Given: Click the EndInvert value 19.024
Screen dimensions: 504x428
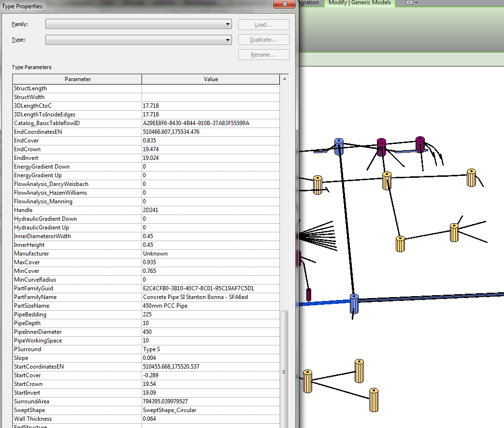Looking at the screenshot, I should 151,158.
